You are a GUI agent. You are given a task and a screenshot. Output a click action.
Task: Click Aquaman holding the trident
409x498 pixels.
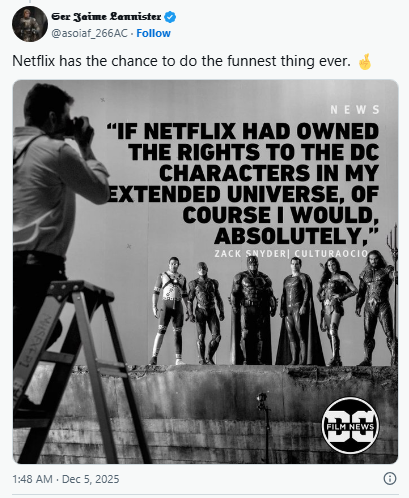(x=378, y=308)
